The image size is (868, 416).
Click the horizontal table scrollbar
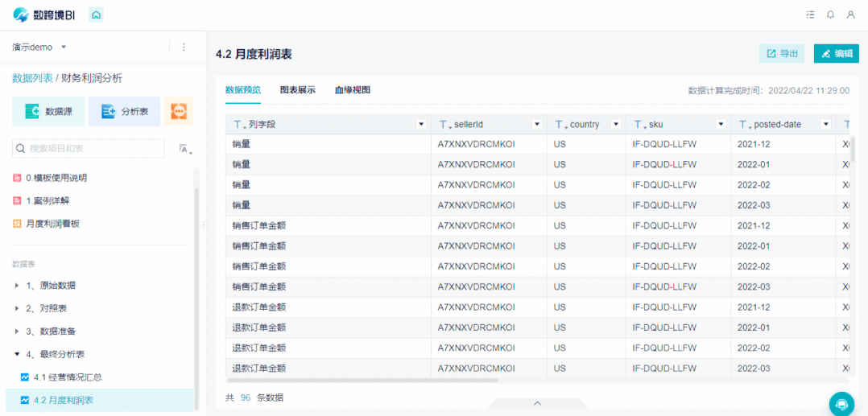[x=362, y=380]
